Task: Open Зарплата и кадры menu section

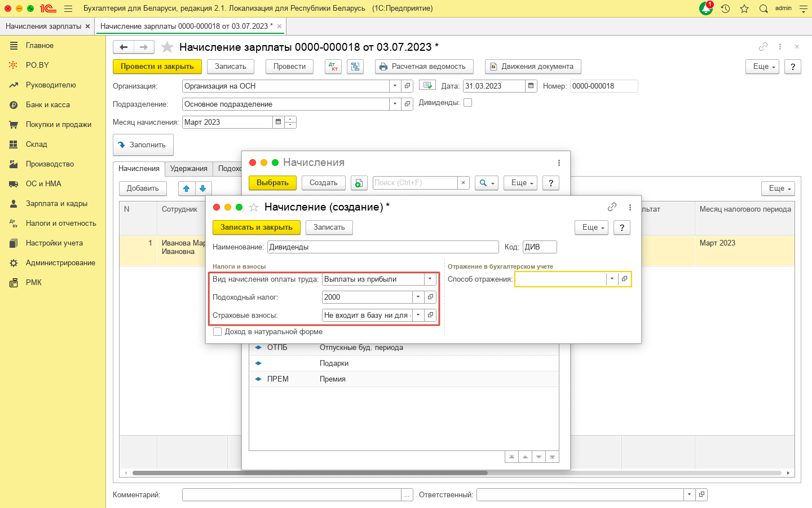Action: (x=56, y=204)
